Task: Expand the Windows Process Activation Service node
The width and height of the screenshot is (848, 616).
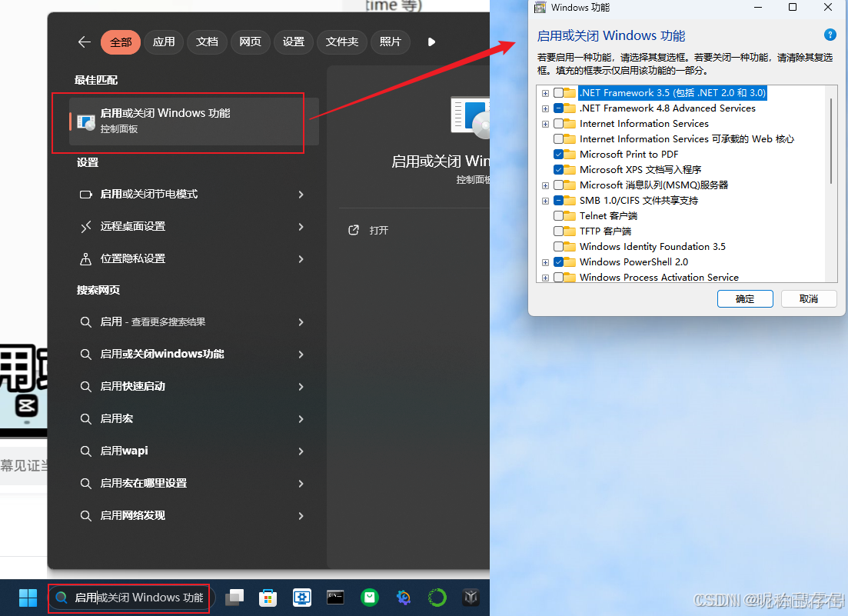Action: click(545, 278)
